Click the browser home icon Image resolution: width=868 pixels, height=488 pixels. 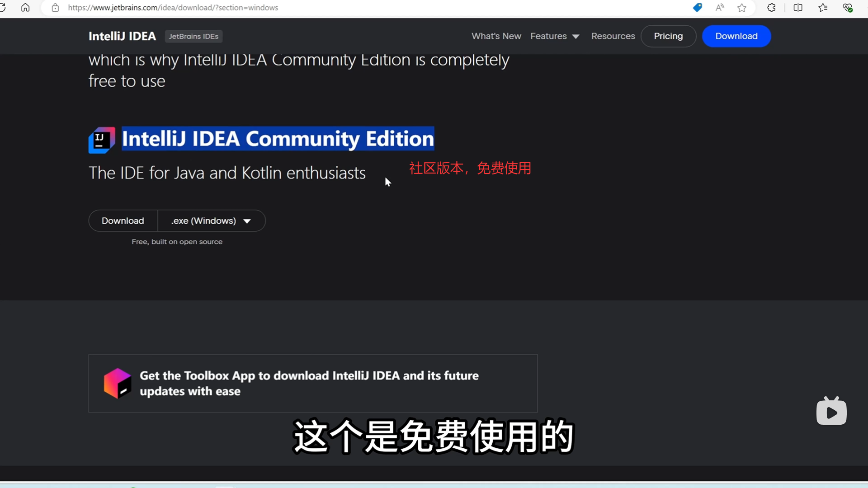tap(25, 8)
